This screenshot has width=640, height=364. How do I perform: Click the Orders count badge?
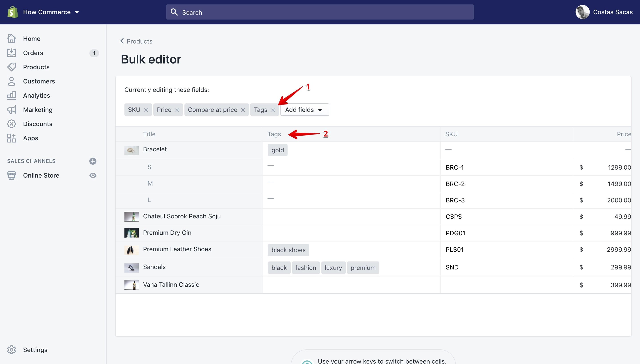pos(94,53)
